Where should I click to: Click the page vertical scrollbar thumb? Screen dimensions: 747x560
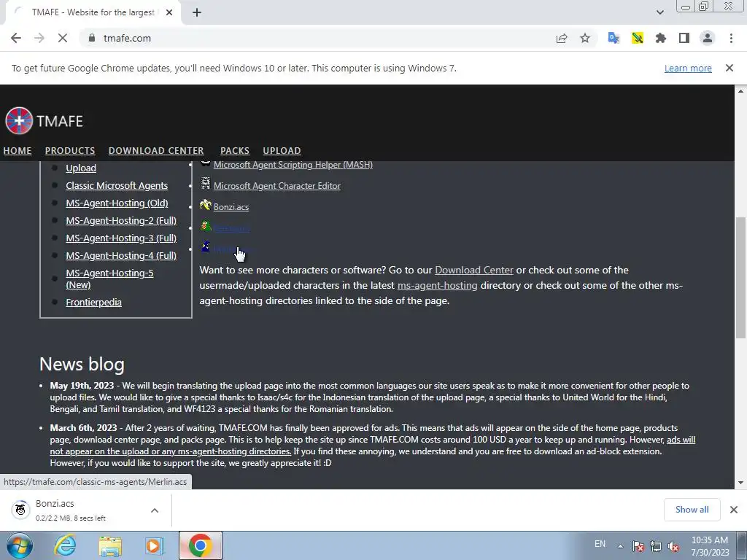[x=740, y=277]
